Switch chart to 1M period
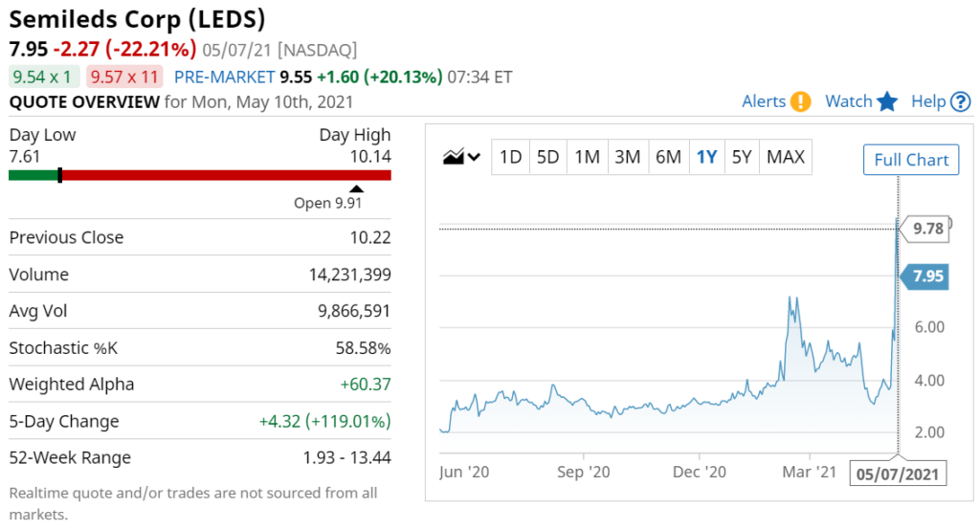980x530 pixels. click(587, 157)
